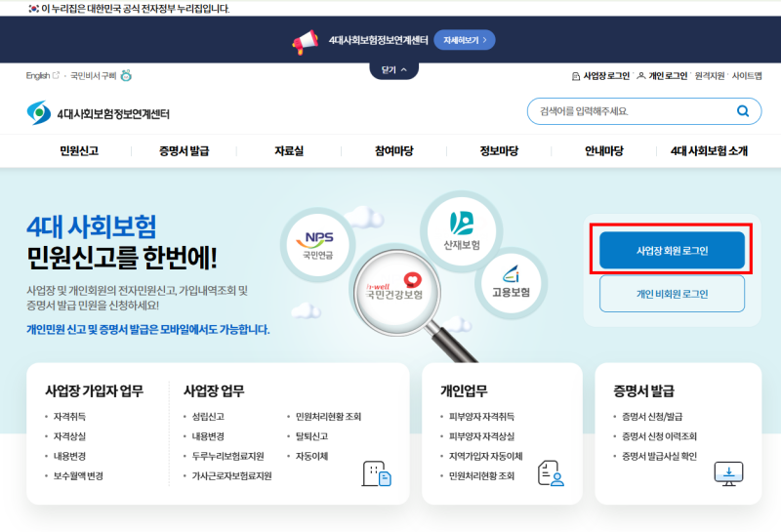Click the English language link
The width and height of the screenshot is (781, 532).
38,76
